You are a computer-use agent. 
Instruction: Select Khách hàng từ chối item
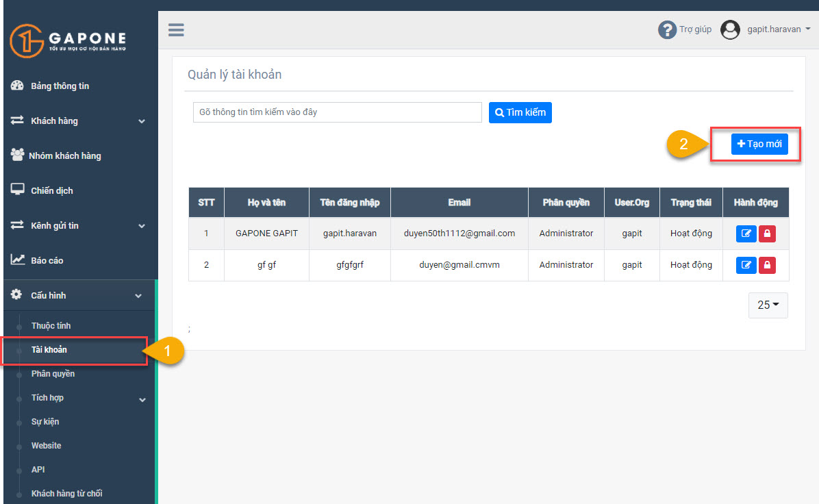66,494
